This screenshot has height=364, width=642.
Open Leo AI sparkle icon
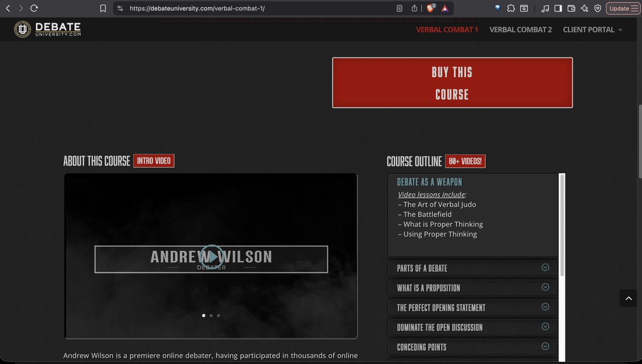click(584, 8)
